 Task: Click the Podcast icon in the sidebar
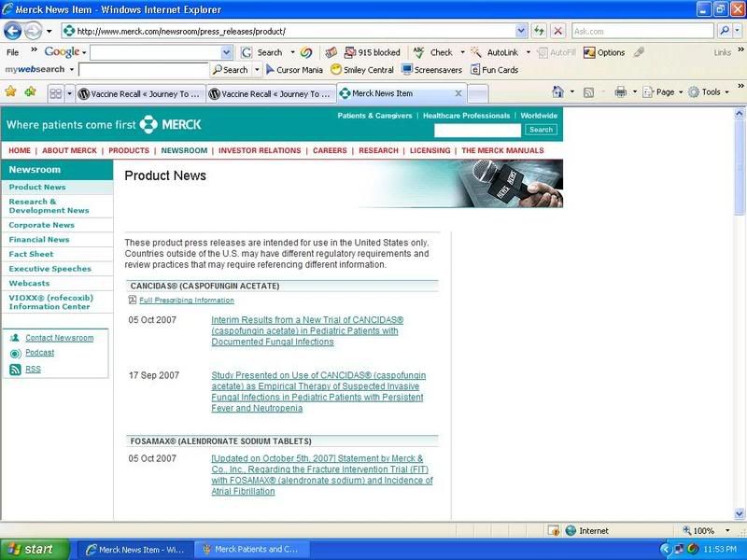pos(15,354)
